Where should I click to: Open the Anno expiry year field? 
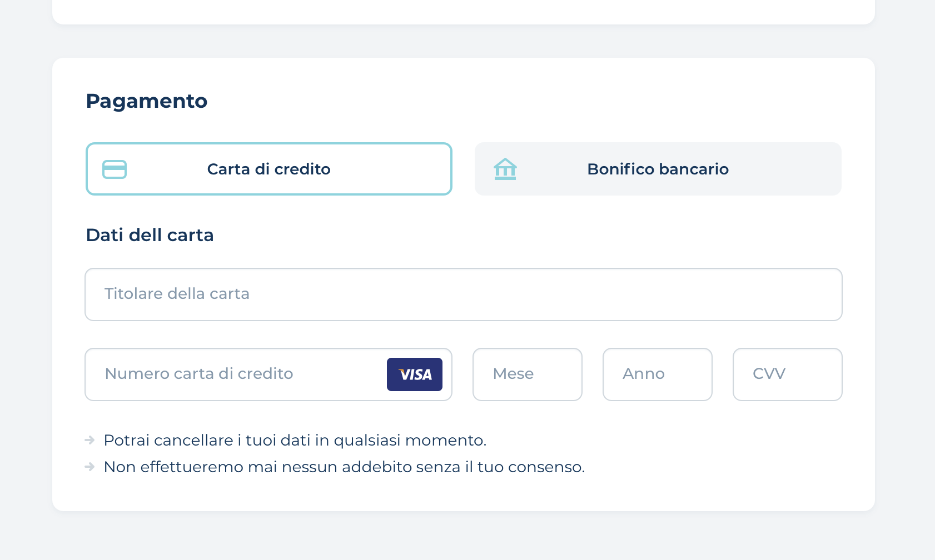pyautogui.click(x=657, y=374)
